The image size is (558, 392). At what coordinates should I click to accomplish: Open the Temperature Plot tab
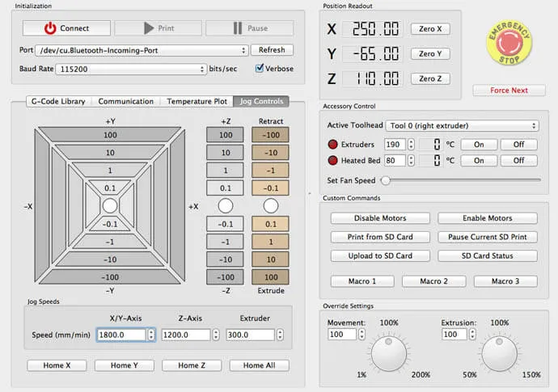197,101
